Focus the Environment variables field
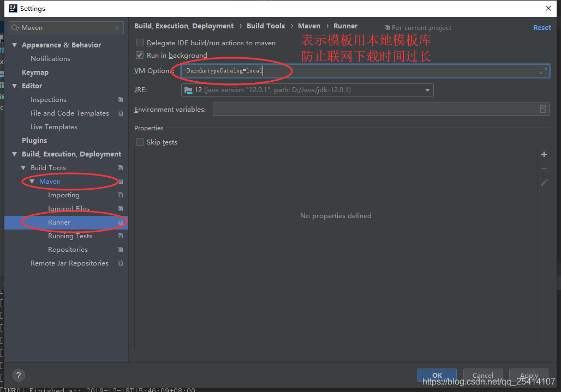The width and height of the screenshot is (561, 392). (381, 109)
